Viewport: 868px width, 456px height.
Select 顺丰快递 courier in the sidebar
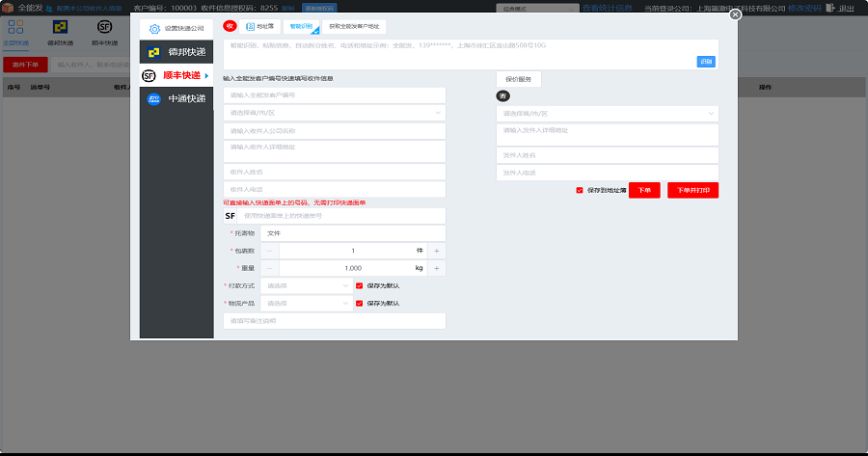click(176, 75)
